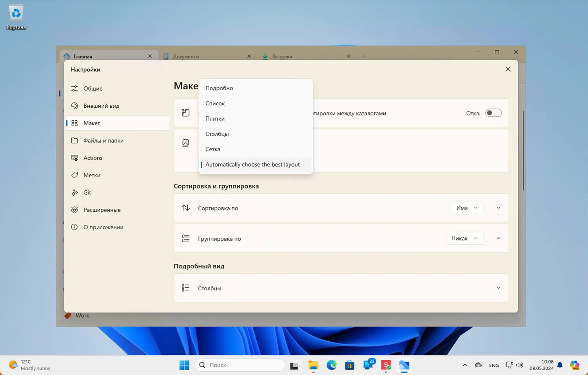Open the volume tray icon
This screenshot has width=588, height=375.
(x=520, y=365)
